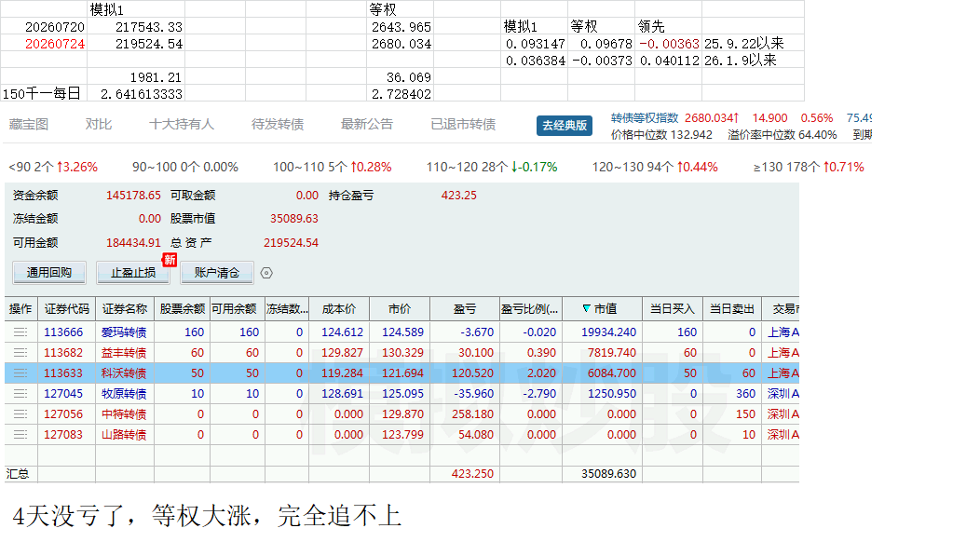The height and width of the screenshot is (542, 980).
Task: Select the red cell -0.00363
Action: coord(669,44)
